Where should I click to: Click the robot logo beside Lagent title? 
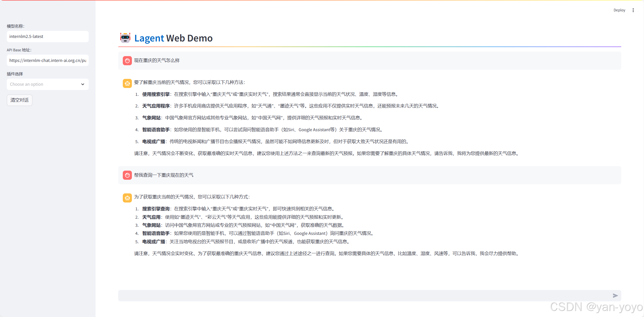pos(125,38)
